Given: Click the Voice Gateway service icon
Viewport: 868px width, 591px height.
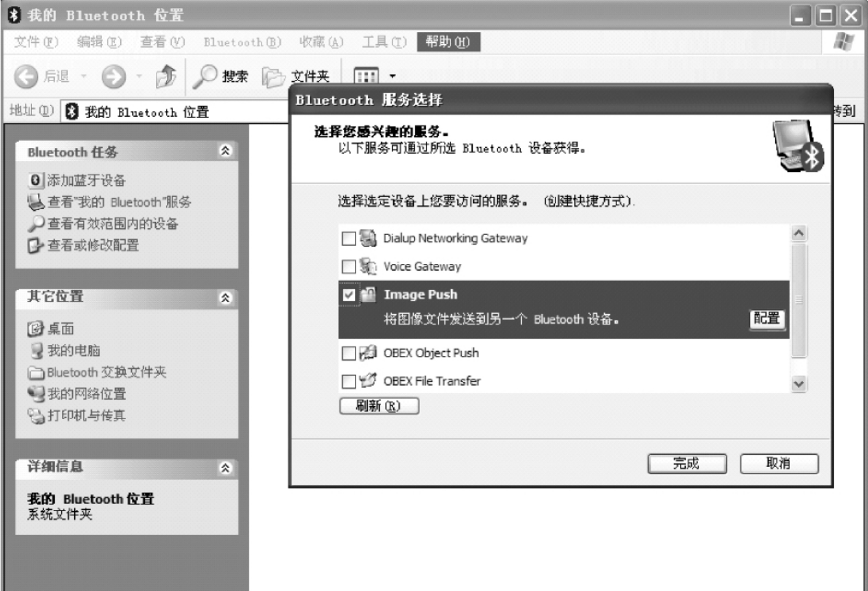Looking at the screenshot, I should (x=368, y=266).
